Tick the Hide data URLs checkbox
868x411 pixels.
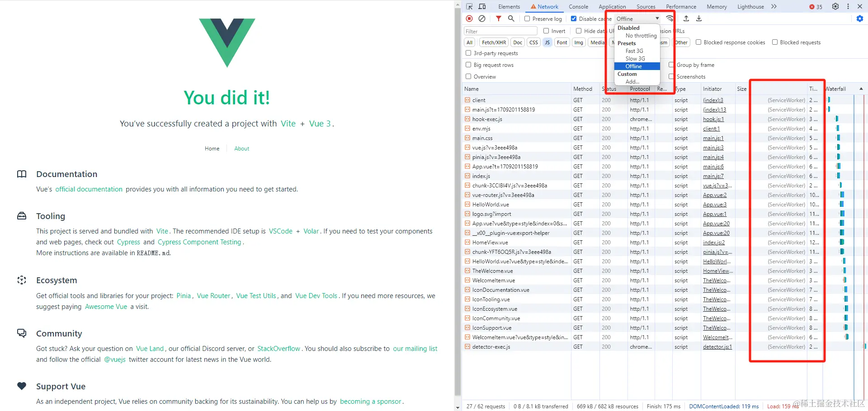click(579, 31)
